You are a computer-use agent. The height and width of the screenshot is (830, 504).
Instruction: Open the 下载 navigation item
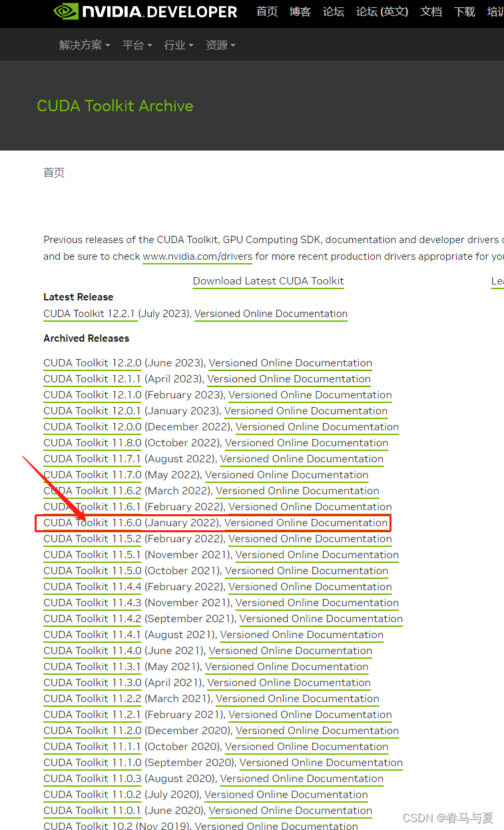coord(465,12)
